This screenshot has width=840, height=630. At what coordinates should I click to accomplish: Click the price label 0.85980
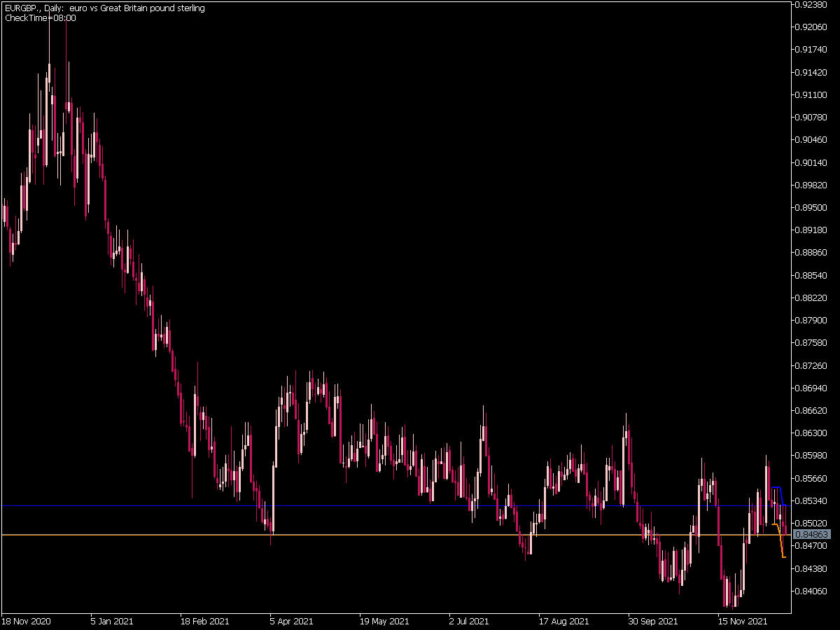click(x=812, y=456)
